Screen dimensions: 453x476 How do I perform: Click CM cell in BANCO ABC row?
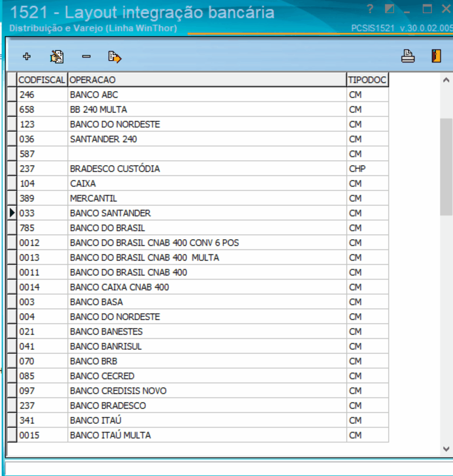367,95
